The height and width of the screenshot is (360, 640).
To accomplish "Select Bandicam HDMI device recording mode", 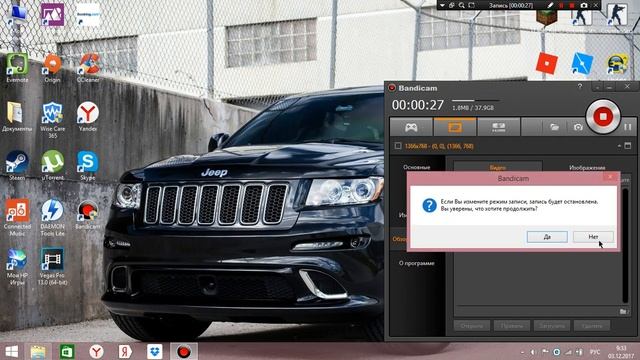I will coord(499,127).
